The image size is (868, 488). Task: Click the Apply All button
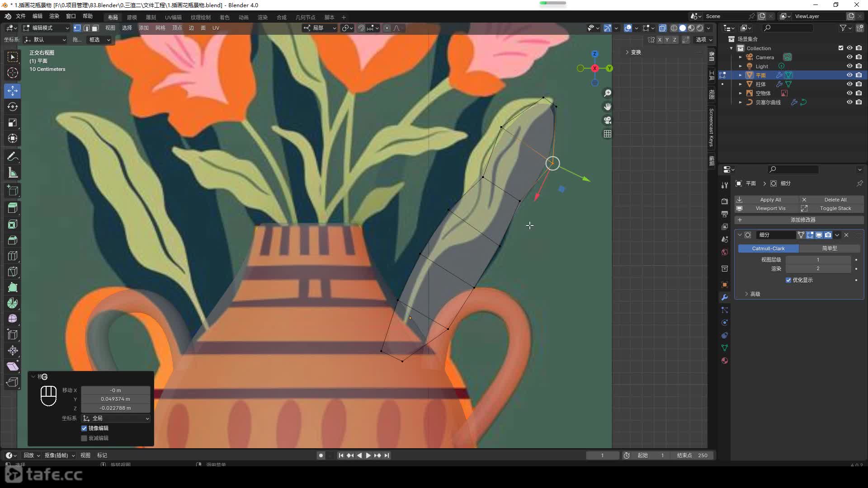[x=766, y=200]
